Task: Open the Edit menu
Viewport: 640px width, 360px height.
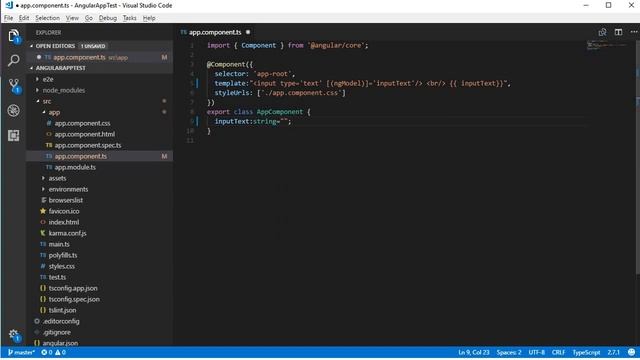Action: click(24, 18)
